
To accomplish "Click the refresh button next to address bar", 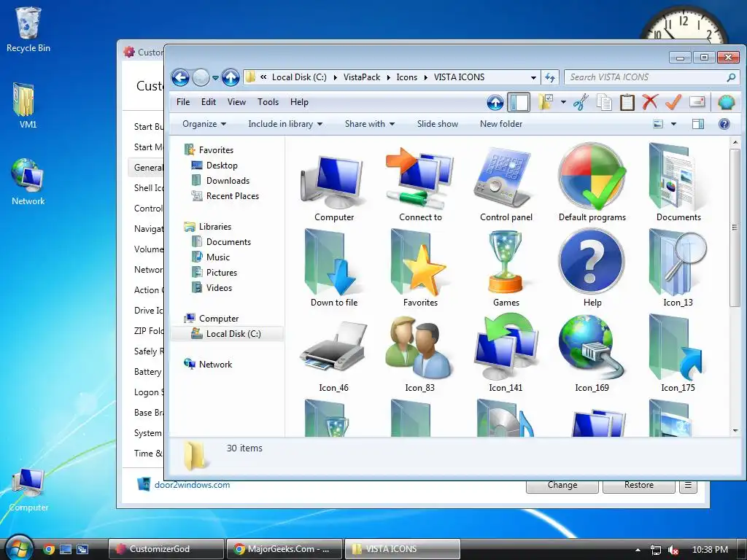I will (550, 77).
